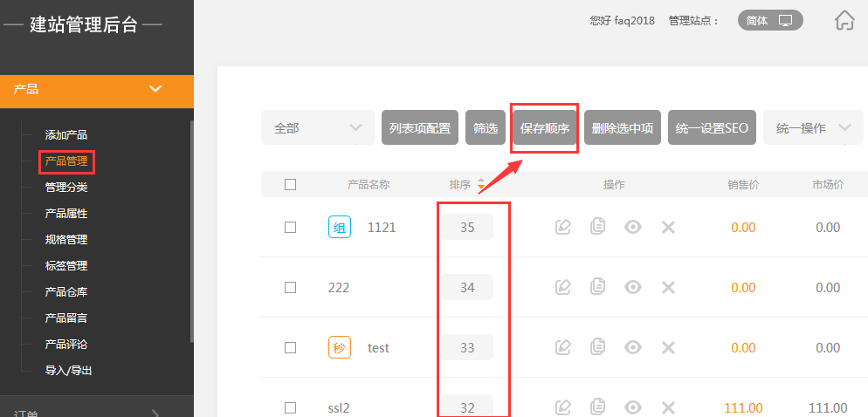Image resolution: width=868 pixels, height=417 pixels.
Task: Click the 保存顺序 button
Action: pos(544,127)
